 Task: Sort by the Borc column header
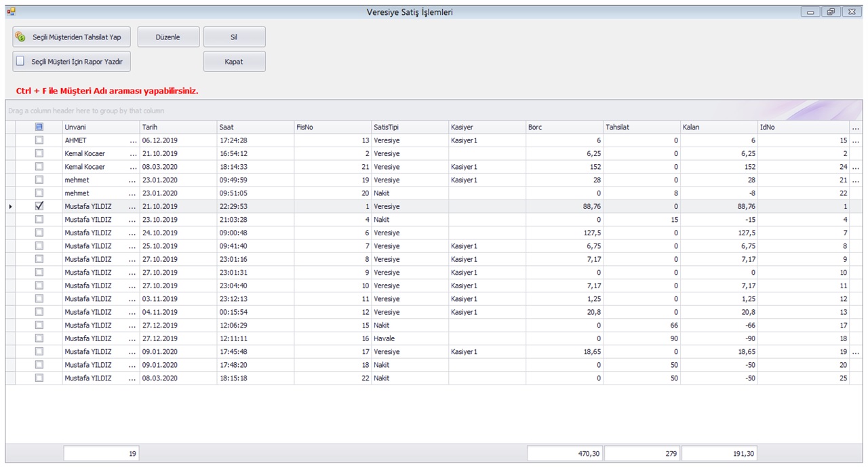pos(564,128)
